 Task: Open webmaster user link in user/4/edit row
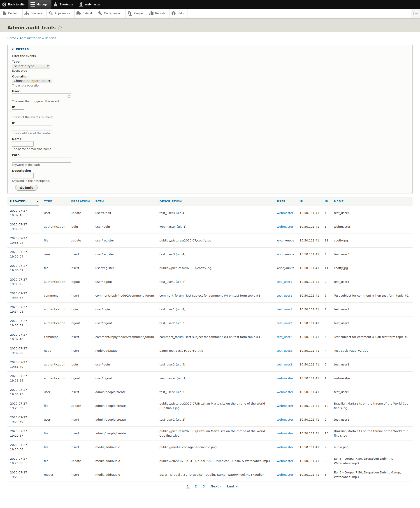point(285,213)
